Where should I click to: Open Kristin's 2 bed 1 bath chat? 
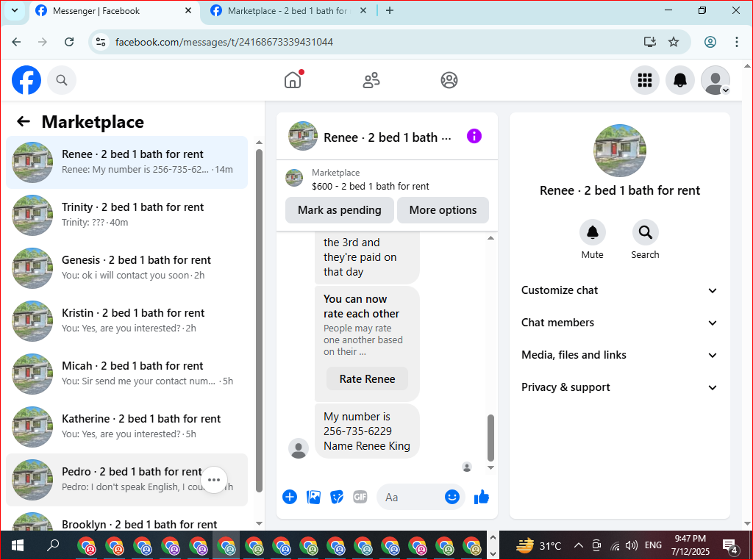click(126, 321)
